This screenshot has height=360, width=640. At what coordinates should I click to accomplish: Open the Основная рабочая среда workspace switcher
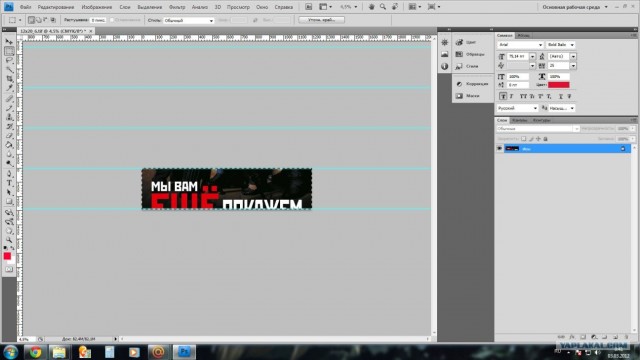pyautogui.click(x=575, y=7)
